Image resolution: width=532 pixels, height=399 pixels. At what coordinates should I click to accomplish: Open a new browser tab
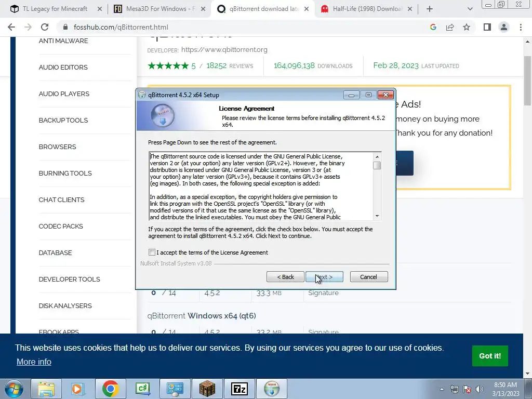pos(430,9)
